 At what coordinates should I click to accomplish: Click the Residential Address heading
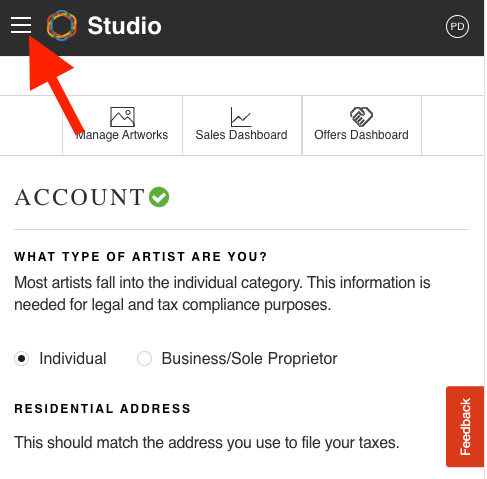coord(102,409)
